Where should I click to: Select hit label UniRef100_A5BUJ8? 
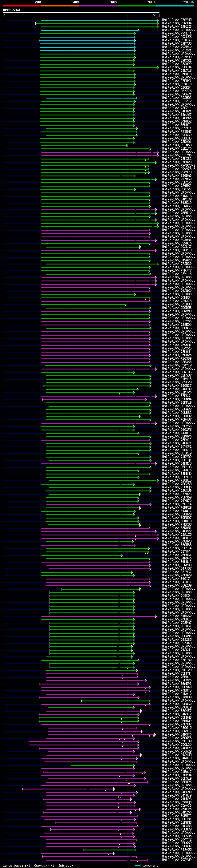click(177, 74)
